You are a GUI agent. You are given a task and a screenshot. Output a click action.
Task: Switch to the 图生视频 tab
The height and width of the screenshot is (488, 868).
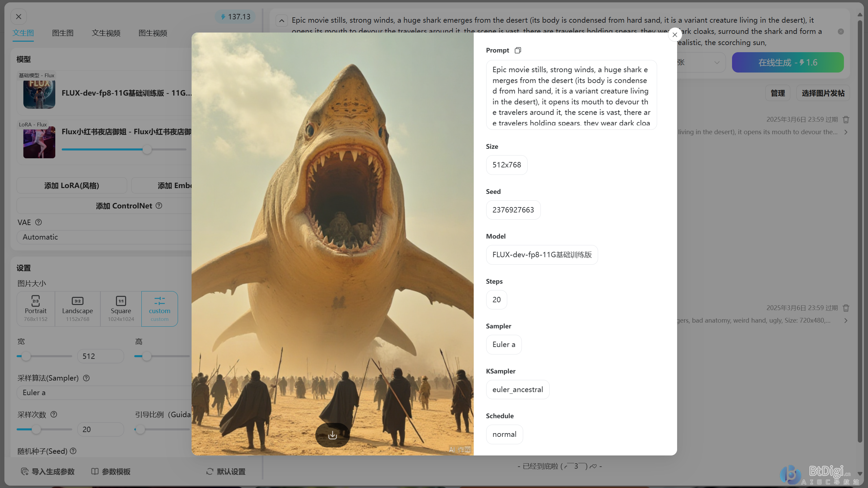click(x=153, y=33)
